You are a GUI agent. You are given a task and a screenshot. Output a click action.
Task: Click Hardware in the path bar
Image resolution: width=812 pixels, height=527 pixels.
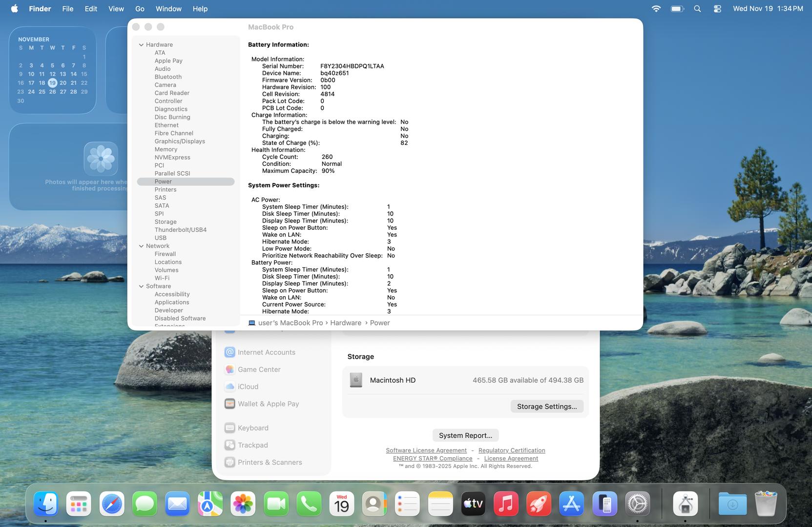click(345, 323)
